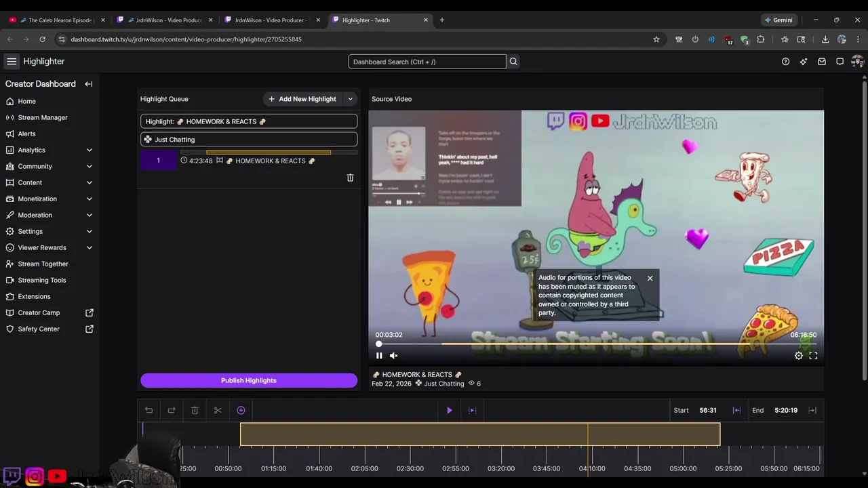Screen dimensions: 868x488
Task: Open Add New Highlight dropdown arrow
Action: [351, 99]
